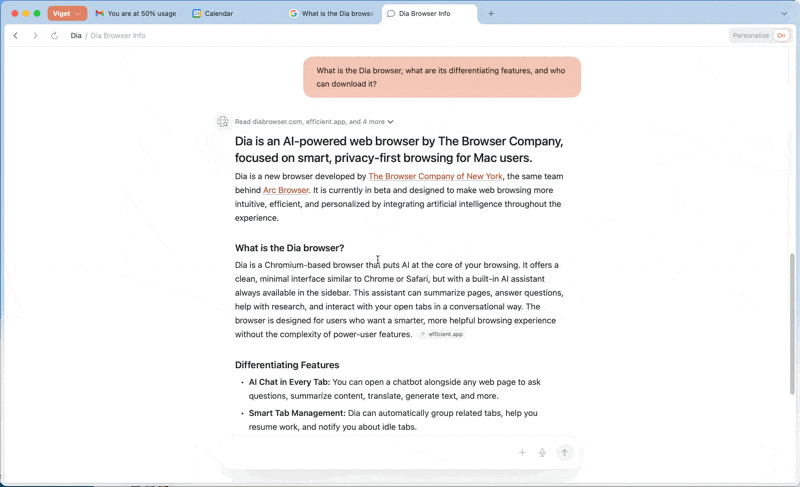Viewport: 800px width, 487px height.
Task: Click the Gmail icon in the tab strip
Action: click(x=99, y=14)
